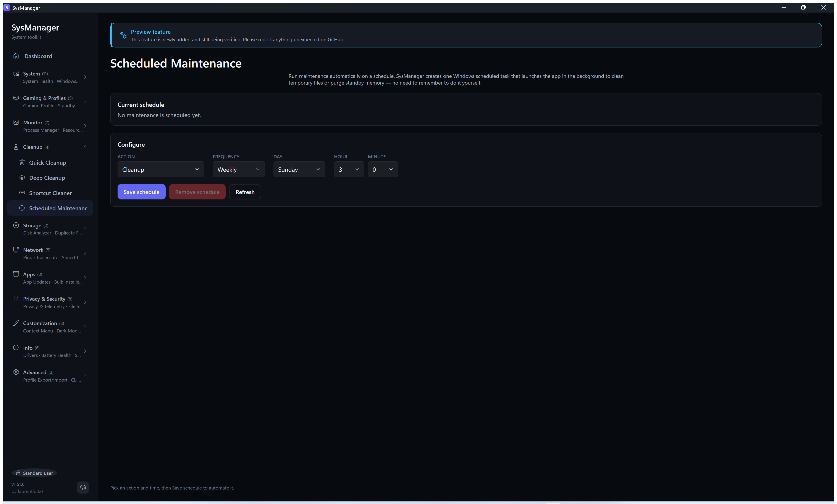Click the Advanced gear icon

click(16, 372)
